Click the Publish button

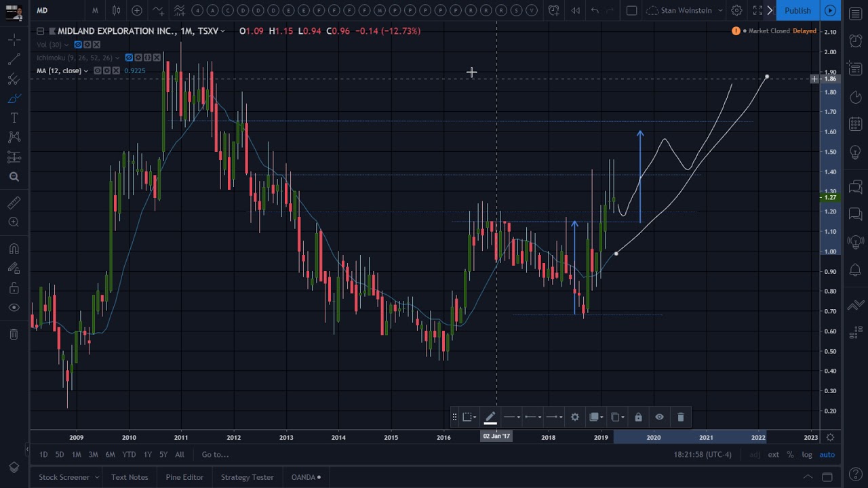[797, 10]
